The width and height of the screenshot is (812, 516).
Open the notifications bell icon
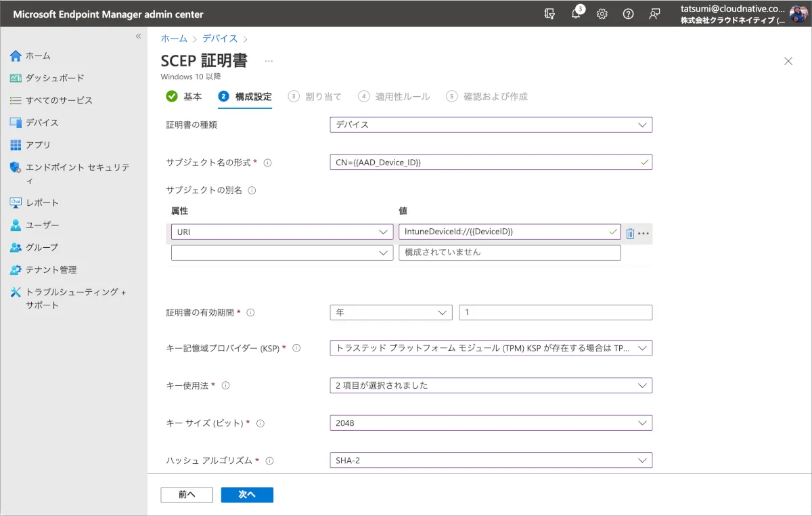coord(577,14)
